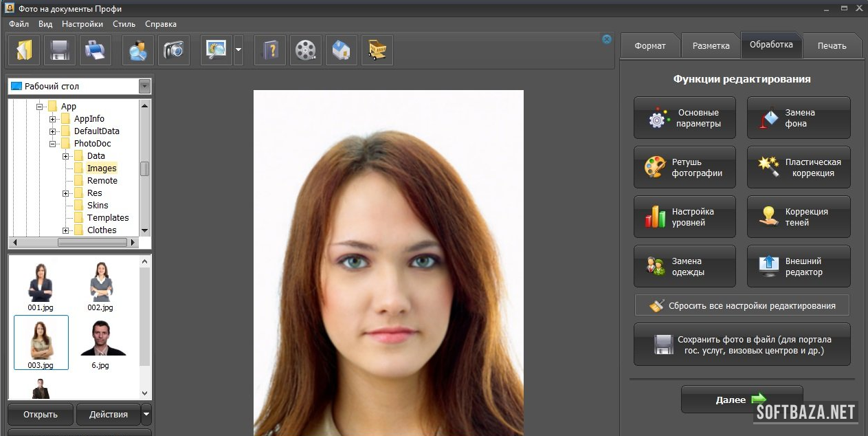This screenshot has width=868, height=436.
Task: Click the camera capture toolbar icon
Action: click(174, 51)
